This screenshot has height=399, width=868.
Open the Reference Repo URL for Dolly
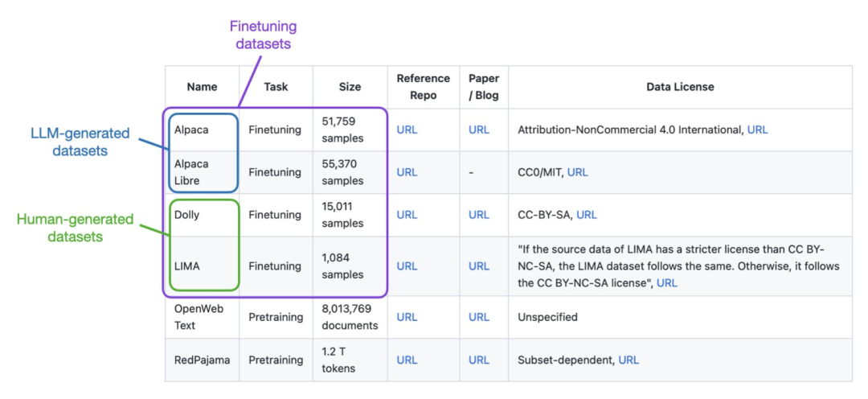407,215
